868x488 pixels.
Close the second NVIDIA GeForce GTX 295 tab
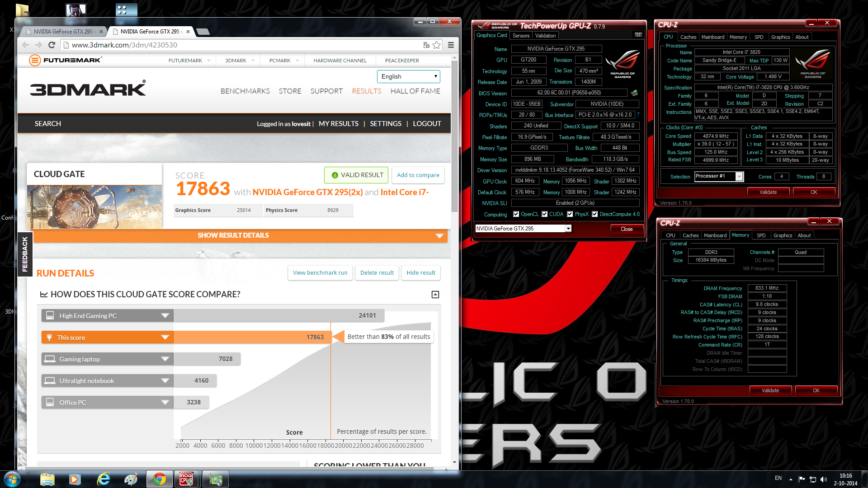[188, 32]
